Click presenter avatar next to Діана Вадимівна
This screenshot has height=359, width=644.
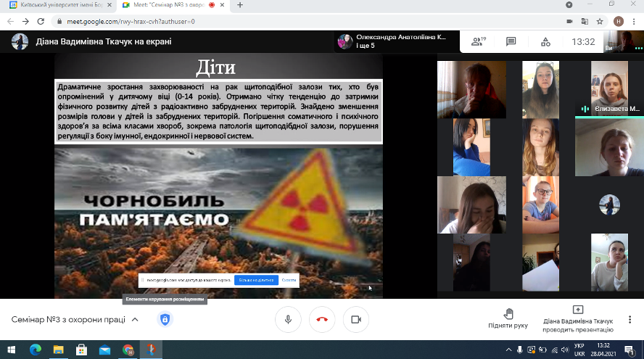pyautogui.click(x=20, y=41)
